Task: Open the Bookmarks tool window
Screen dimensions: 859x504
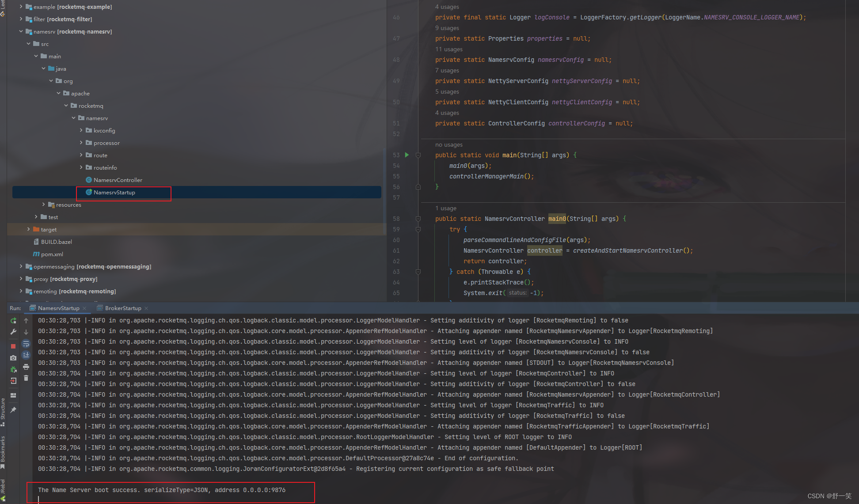Action: [3, 451]
